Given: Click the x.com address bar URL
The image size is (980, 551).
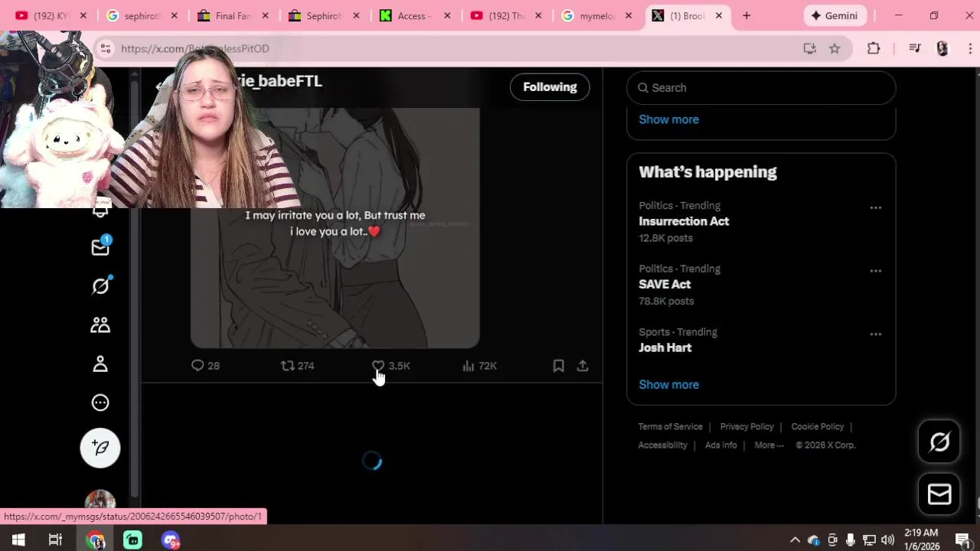Looking at the screenshot, I should tap(195, 48).
